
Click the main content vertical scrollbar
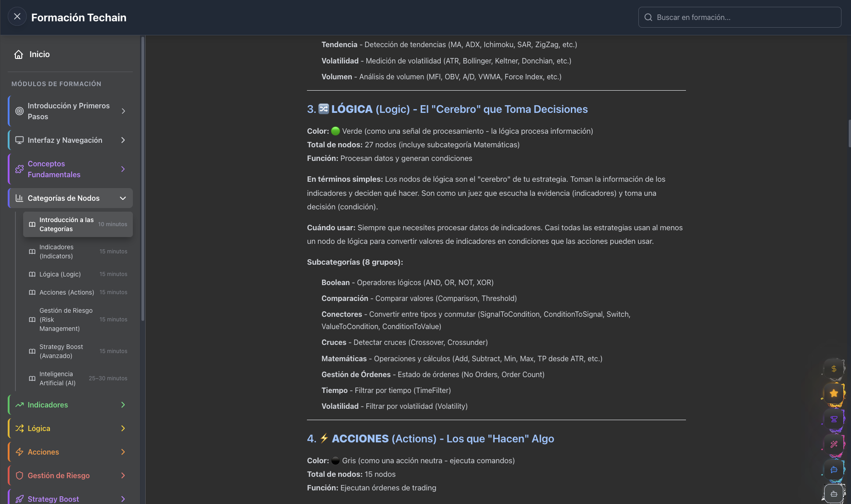pyautogui.click(x=849, y=134)
